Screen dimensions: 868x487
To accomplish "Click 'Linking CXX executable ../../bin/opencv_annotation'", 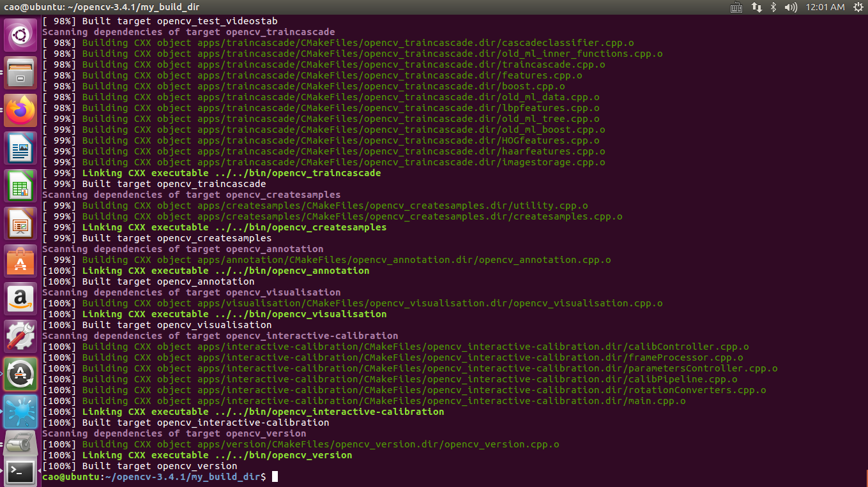I will tap(206, 271).
